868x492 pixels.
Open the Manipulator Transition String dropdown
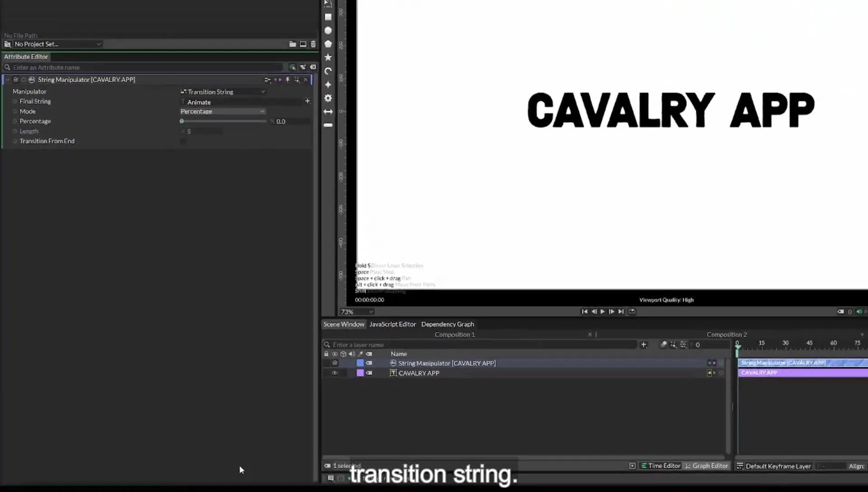pos(223,92)
